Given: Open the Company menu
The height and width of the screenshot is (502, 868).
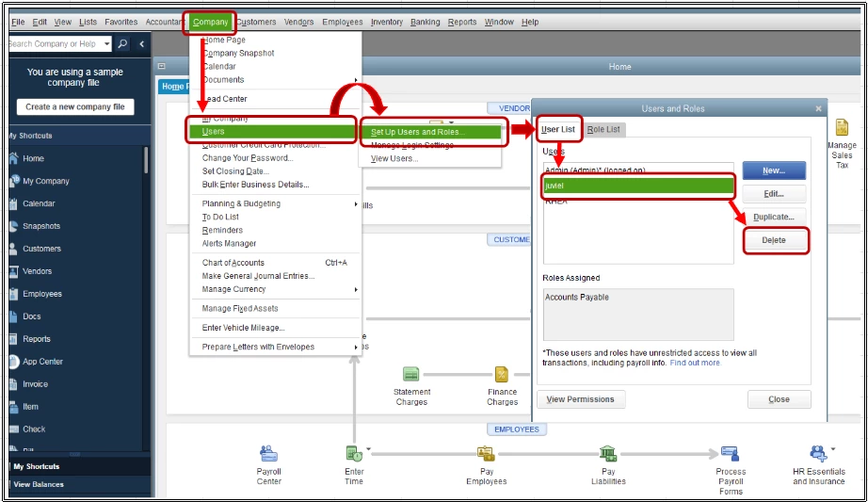Looking at the screenshot, I should click(x=210, y=23).
